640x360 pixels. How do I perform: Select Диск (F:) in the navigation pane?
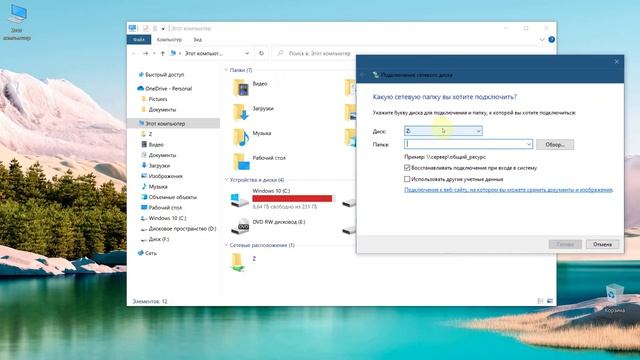155,239
